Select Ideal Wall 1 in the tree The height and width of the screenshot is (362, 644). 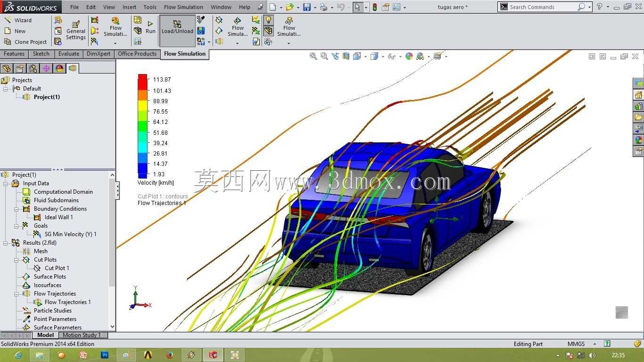53,217
